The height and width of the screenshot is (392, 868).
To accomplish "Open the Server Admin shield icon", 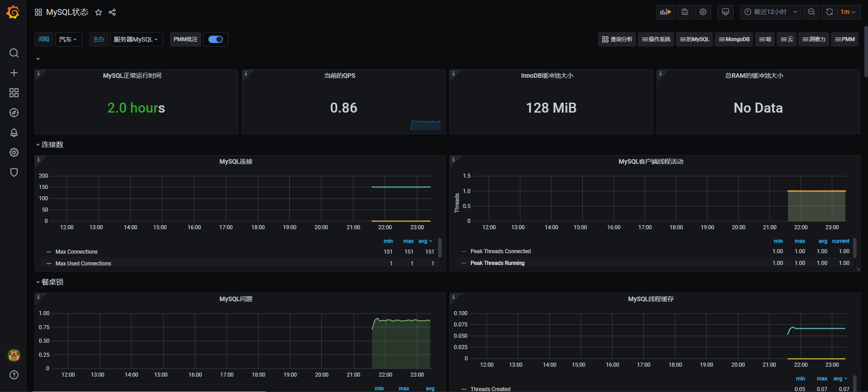I will pyautogui.click(x=14, y=172).
